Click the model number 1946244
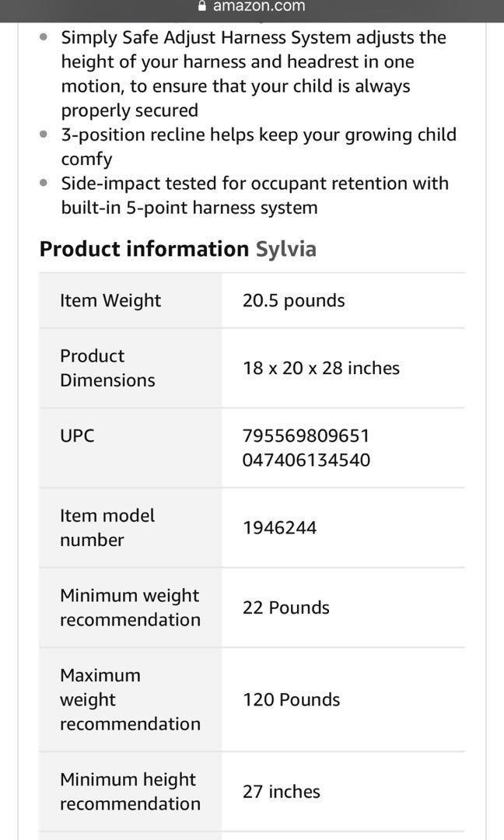This screenshot has width=504, height=840. (279, 527)
